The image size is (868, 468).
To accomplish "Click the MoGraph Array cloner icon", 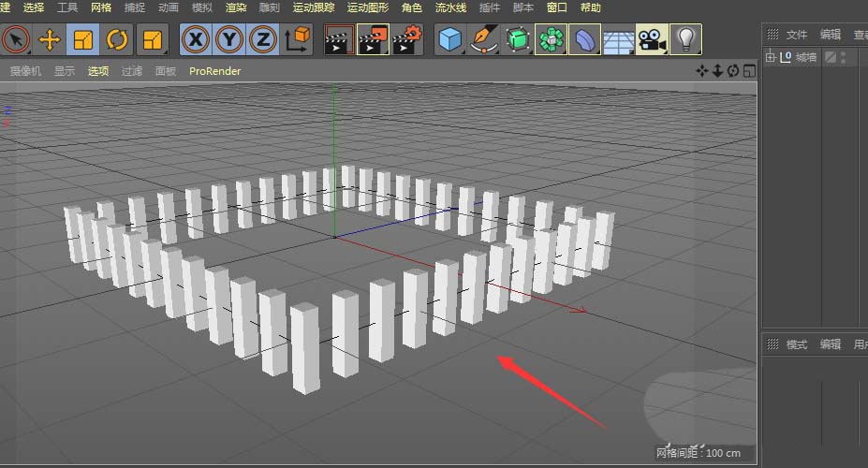I will pos(551,40).
